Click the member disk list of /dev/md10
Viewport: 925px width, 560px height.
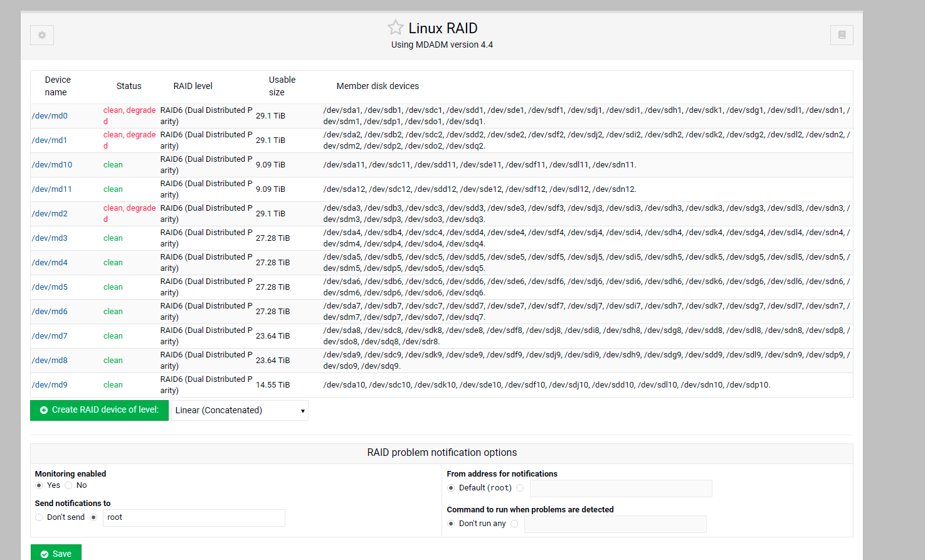tap(480, 165)
